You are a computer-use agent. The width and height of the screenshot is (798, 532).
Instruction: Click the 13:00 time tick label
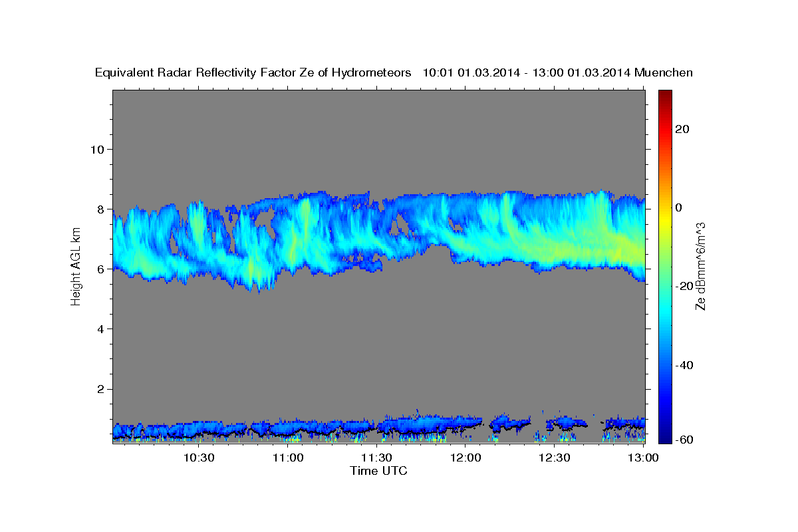[643, 458]
